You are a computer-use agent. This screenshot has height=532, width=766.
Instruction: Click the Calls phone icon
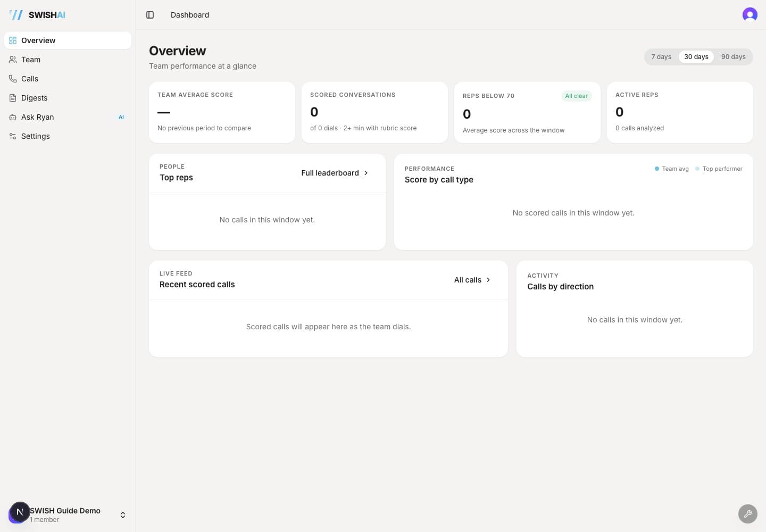tap(13, 79)
